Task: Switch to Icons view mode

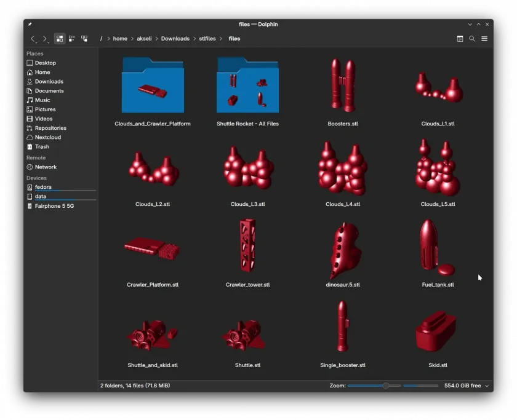Action: click(60, 39)
